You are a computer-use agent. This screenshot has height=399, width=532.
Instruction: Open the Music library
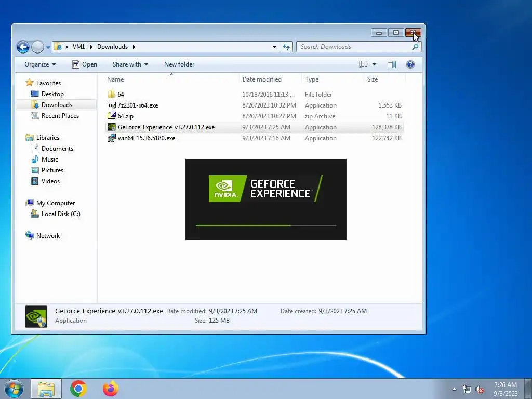[x=49, y=159]
